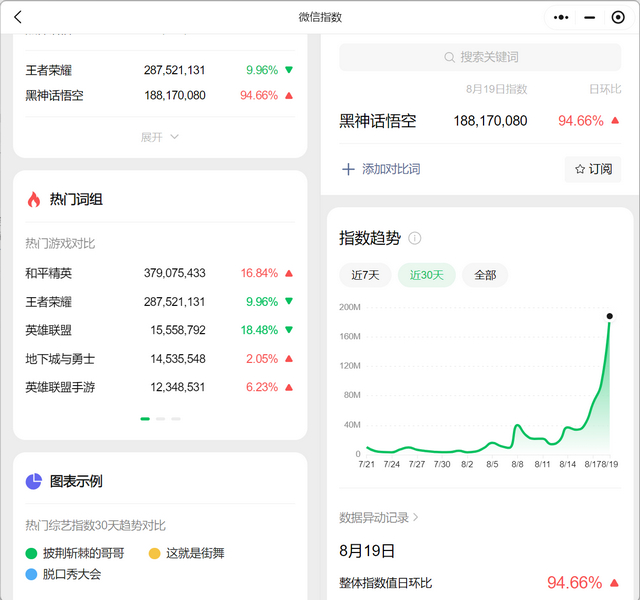Open 英雄联盟 keyword row
640x600 pixels.
(x=49, y=330)
